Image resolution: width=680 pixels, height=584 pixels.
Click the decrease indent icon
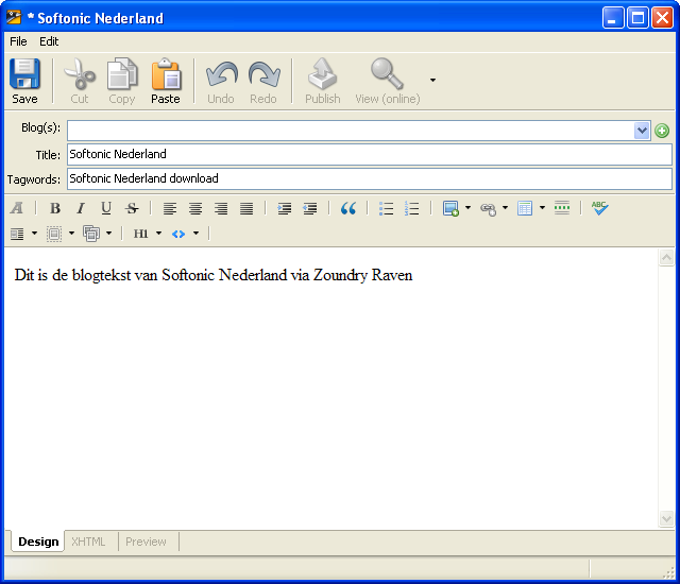[310, 209]
